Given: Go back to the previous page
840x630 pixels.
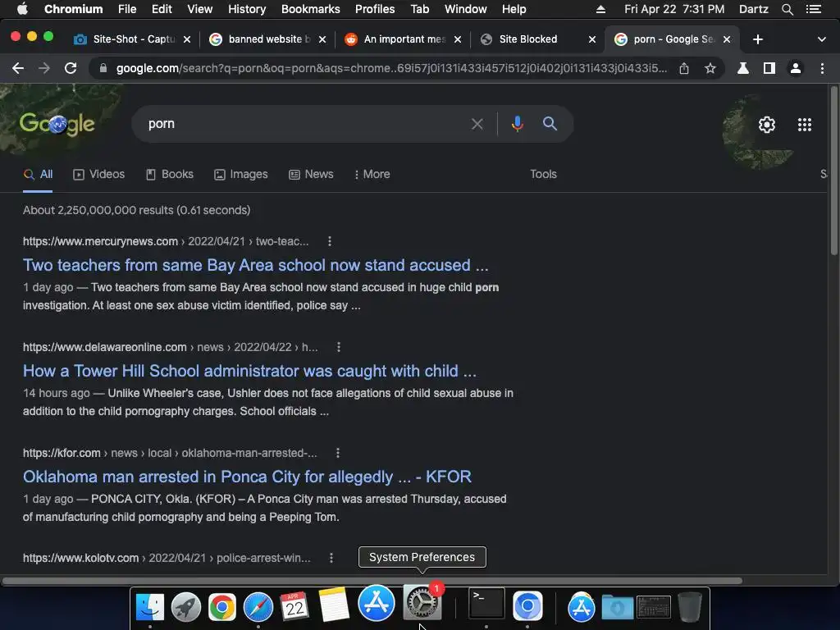Looking at the screenshot, I should (18, 69).
